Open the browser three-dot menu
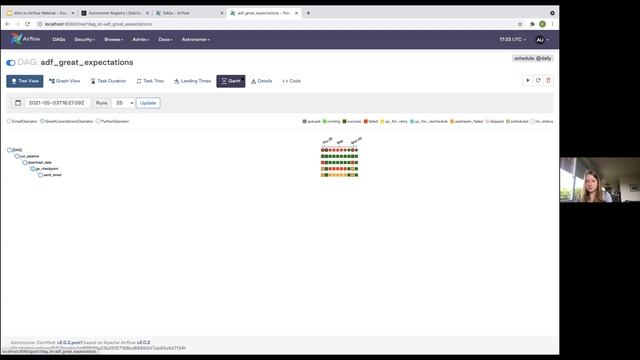The image size is (640, 360). click(552, 24)
